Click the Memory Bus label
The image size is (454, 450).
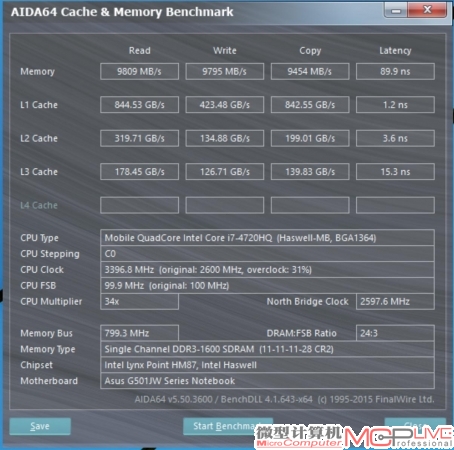pos(46,333)
